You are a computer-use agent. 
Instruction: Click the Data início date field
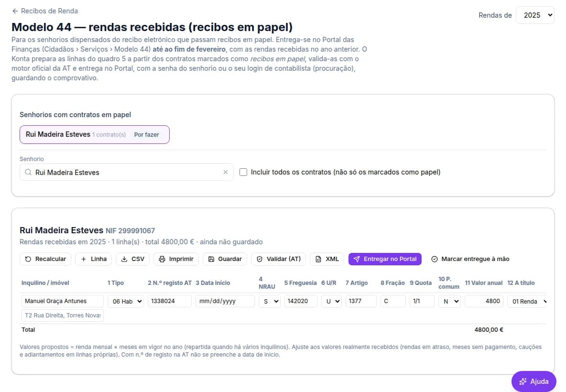pyautogui.click(x=225, y=301)
